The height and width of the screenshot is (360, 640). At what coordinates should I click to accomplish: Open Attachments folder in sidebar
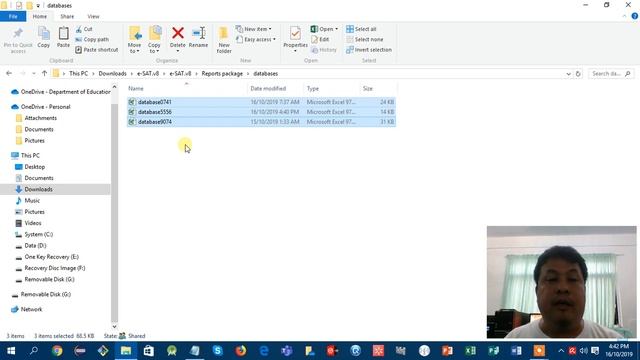(36, 118)
